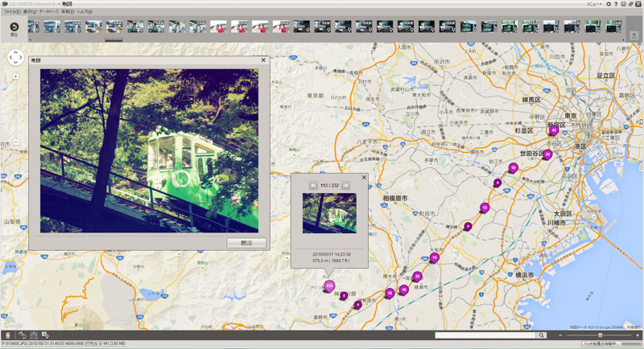
Task: Click the tag/export icon in bottom toolbar
Action: [x=45, y=335]
